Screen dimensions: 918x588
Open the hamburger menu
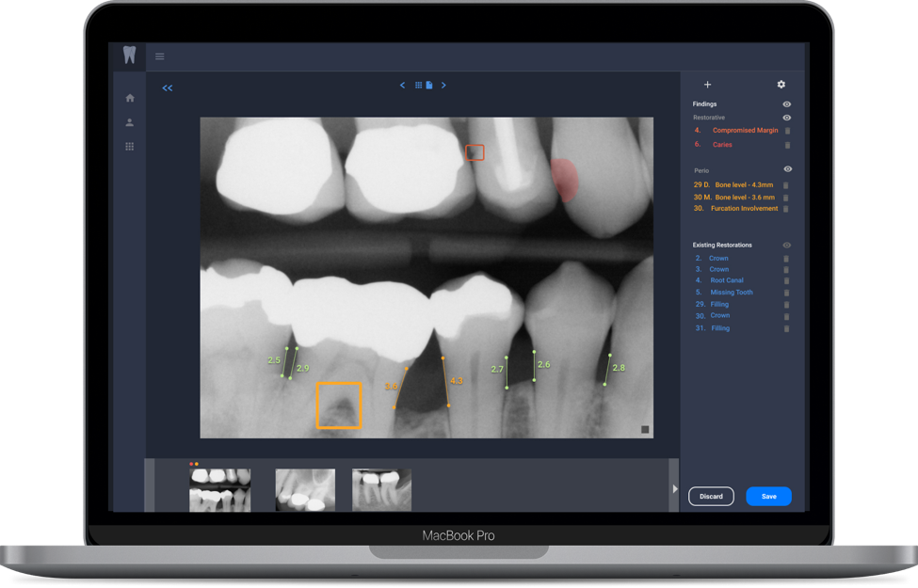coord(160,56)
